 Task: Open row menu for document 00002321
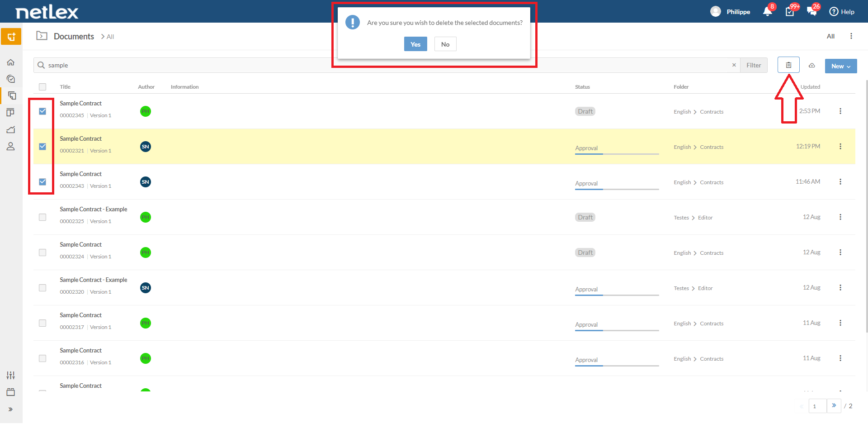click(x=840, y=147)
